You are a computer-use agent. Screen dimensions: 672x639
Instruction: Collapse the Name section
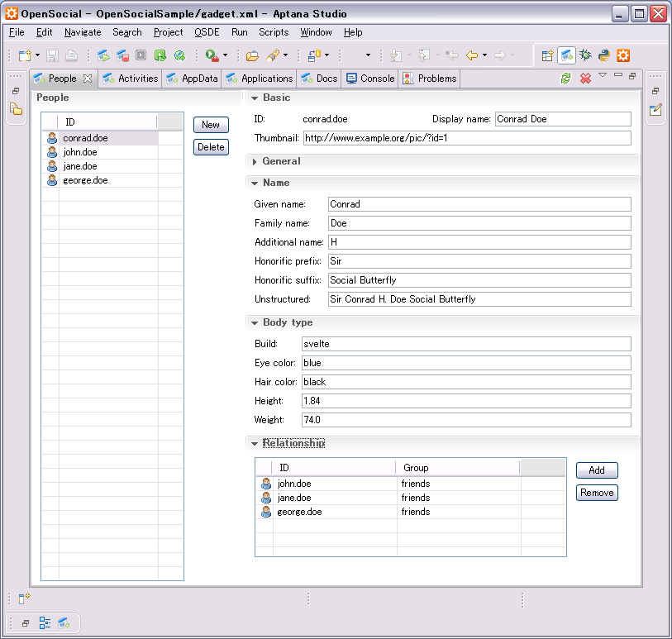click(x=255, y=183)
